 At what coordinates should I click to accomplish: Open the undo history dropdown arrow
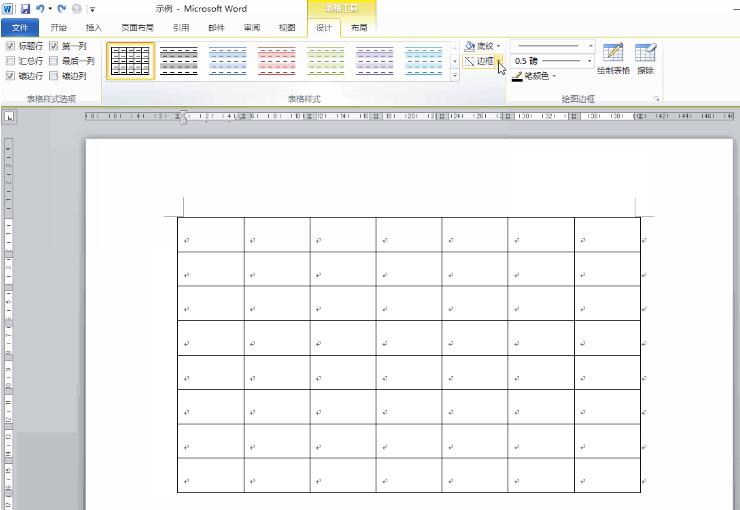tap(50, 8)
